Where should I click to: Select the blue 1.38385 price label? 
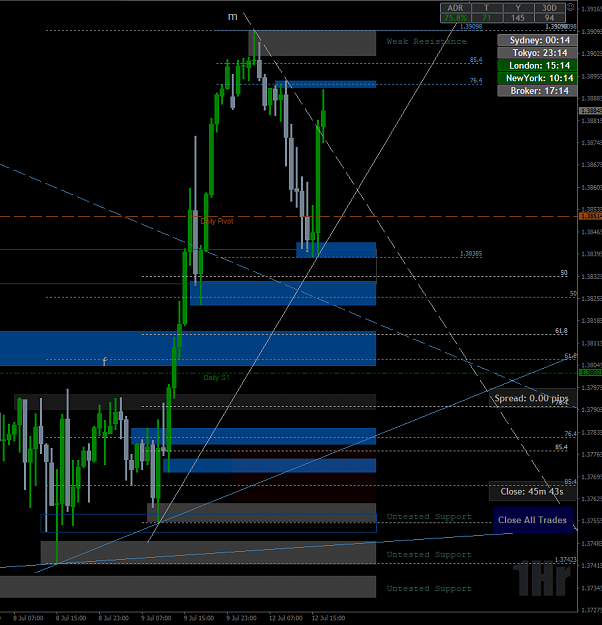(471, 254)
